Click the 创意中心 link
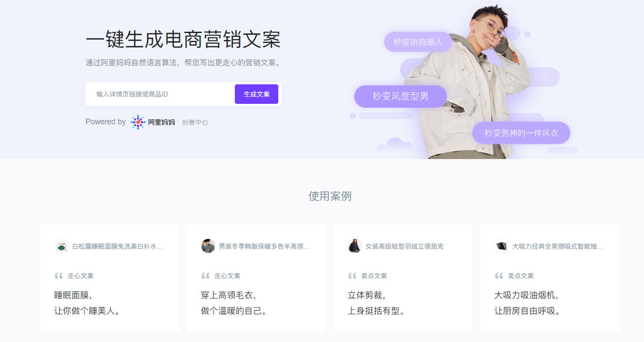 (195, 123)
